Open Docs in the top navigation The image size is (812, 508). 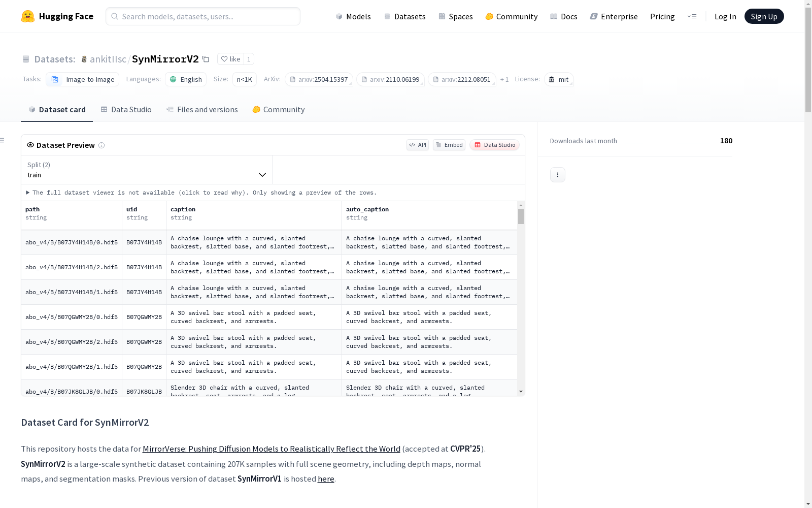564,16
